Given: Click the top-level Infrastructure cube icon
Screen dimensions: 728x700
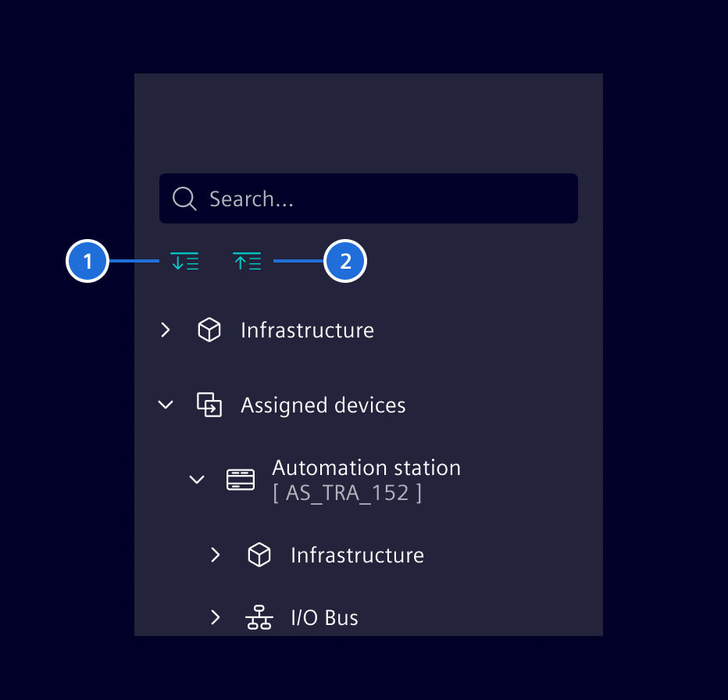Looking at the screenshot, I should pyautogui.click(x=209, y=330).
